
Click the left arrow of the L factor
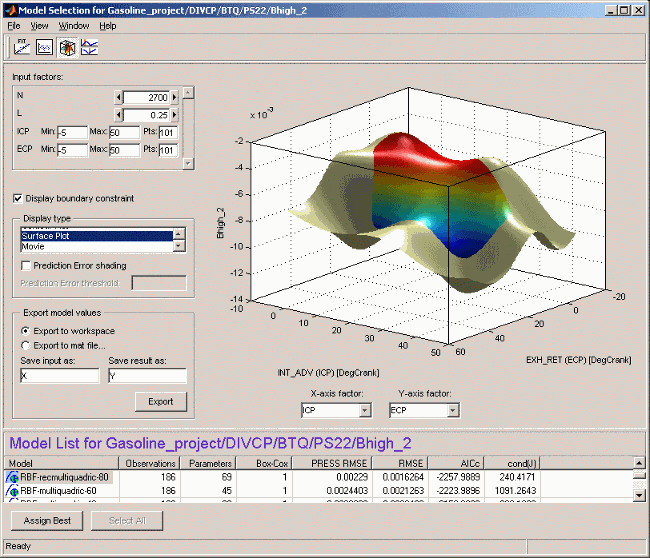(x=118, y=115)
